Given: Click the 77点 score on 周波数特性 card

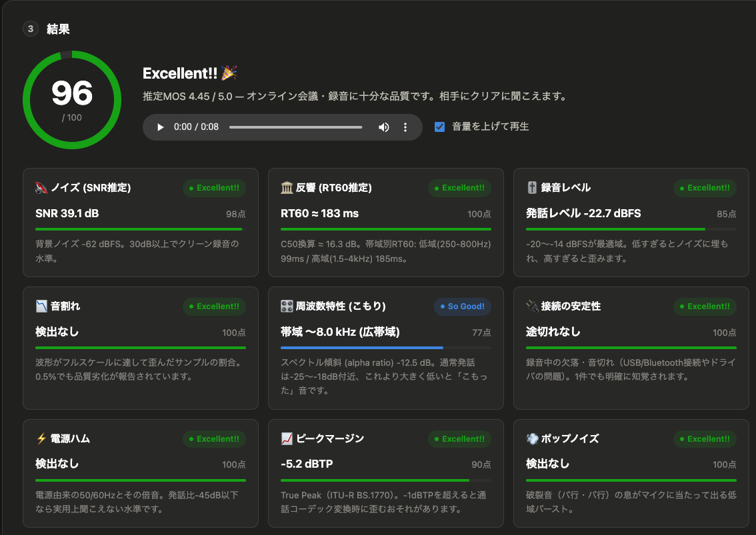Looking at the screenshot, I should pyautogui.click(x=481, y=332).
